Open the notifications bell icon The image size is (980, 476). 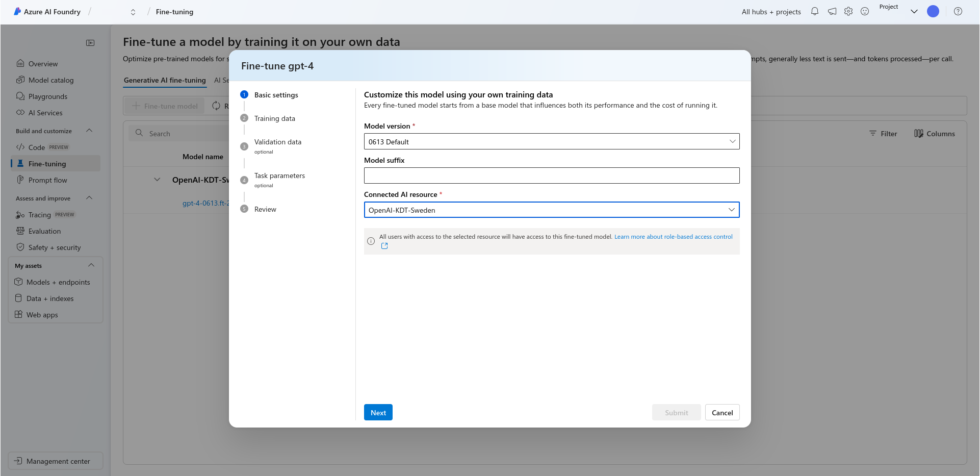pos(815,11)
